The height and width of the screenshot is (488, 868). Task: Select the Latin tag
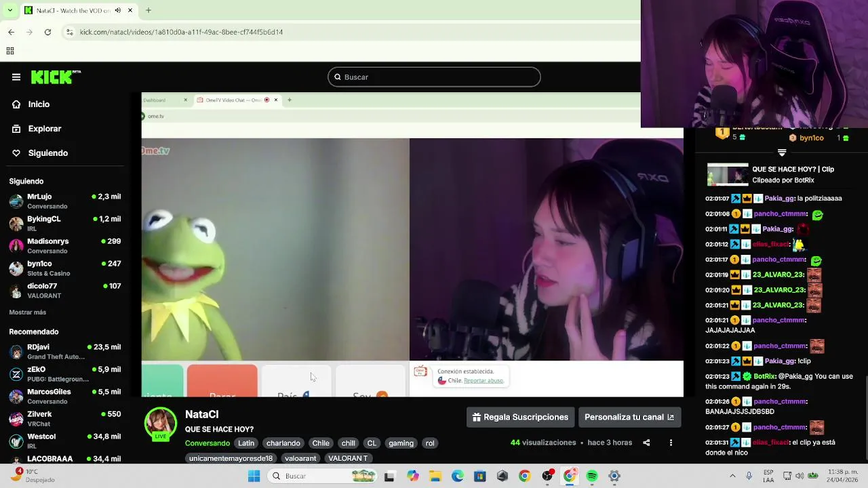(246, 443)
